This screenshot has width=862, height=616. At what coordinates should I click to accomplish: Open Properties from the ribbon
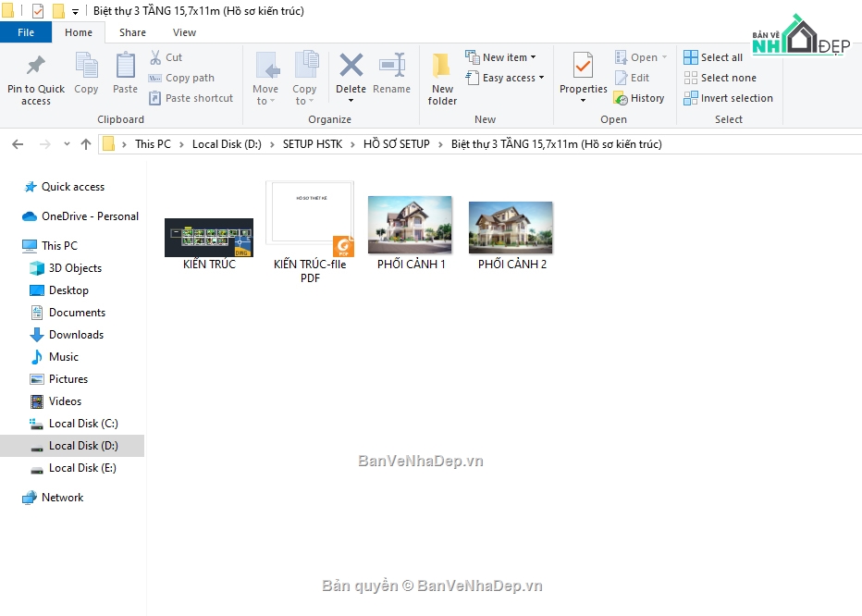point(583,67)
